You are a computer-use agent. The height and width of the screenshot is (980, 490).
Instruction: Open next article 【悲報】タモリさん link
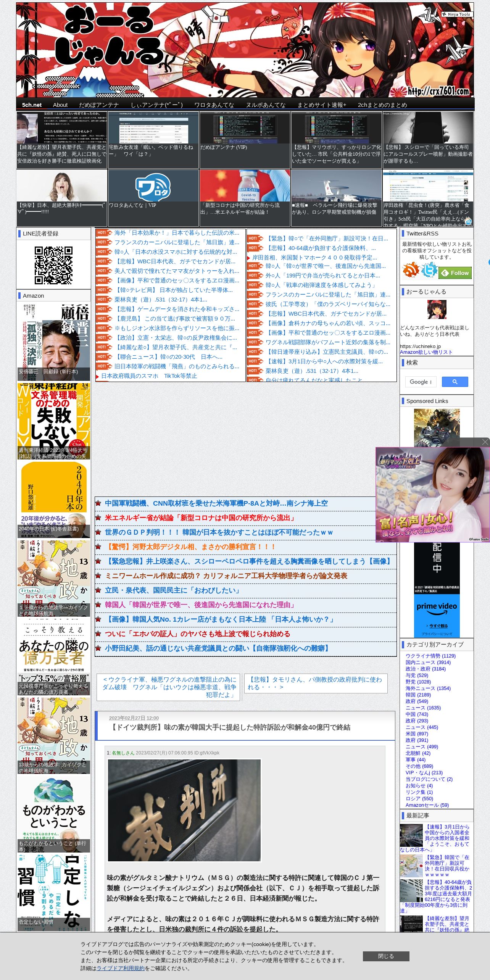(316, 683)
